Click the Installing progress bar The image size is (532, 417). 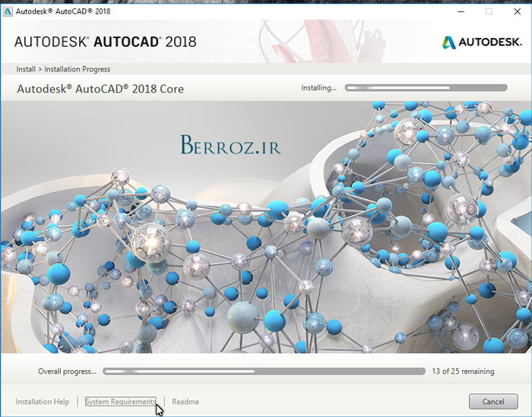pos(426,88)
